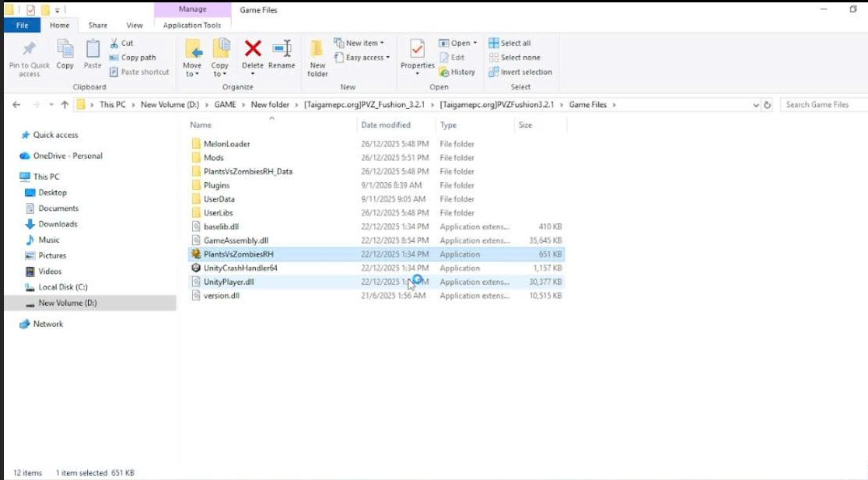Expand the Easy access dropdown
The height and width of the screenshot is (480, 868).
[x=362, y=58]
